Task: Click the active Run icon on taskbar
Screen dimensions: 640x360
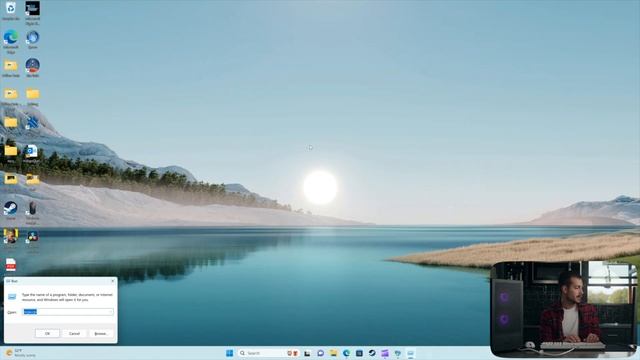Action: [x=411, y=353]
